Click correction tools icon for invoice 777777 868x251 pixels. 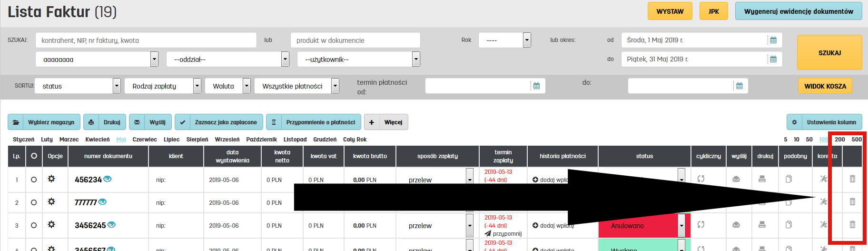(x=823, y=201)
